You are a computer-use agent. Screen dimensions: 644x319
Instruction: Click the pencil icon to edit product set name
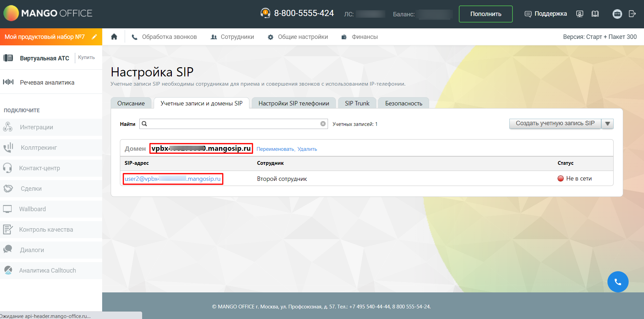pyautogui.click(x=94, y=37)
